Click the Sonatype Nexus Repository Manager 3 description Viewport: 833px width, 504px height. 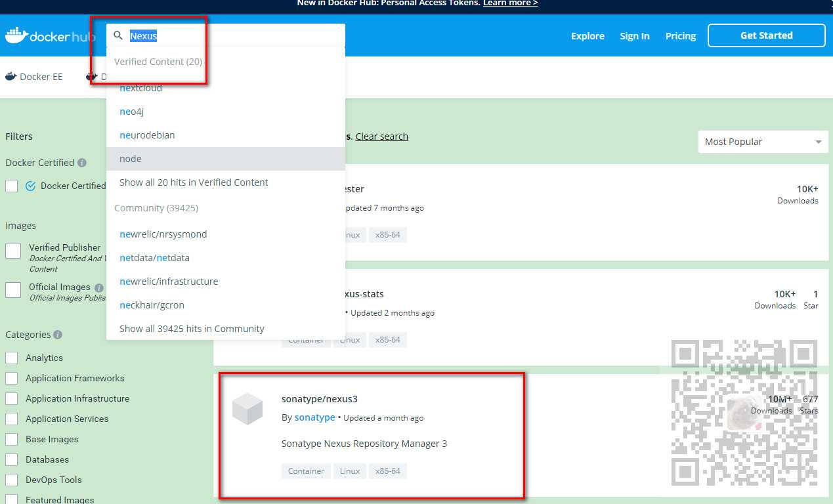click(x=364, y=444)
